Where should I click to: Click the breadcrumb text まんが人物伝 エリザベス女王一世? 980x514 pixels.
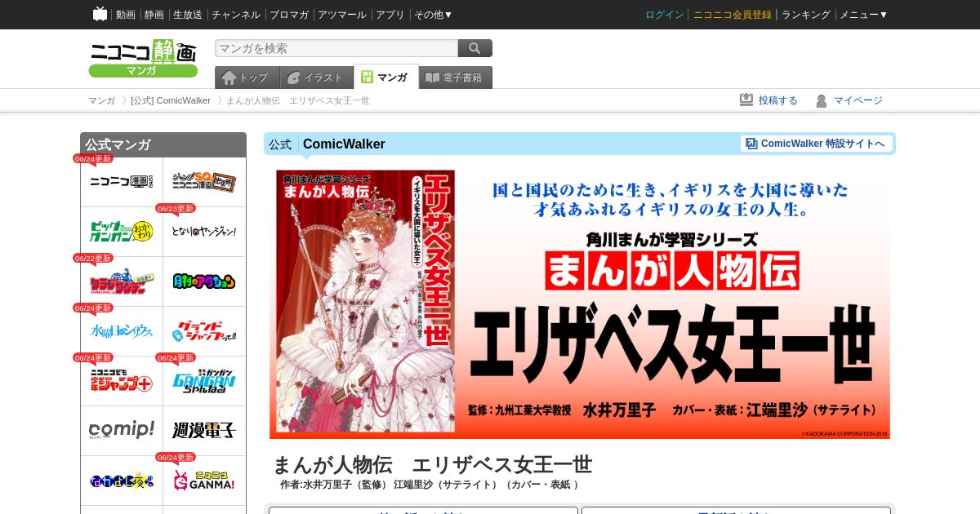(298, 100)
